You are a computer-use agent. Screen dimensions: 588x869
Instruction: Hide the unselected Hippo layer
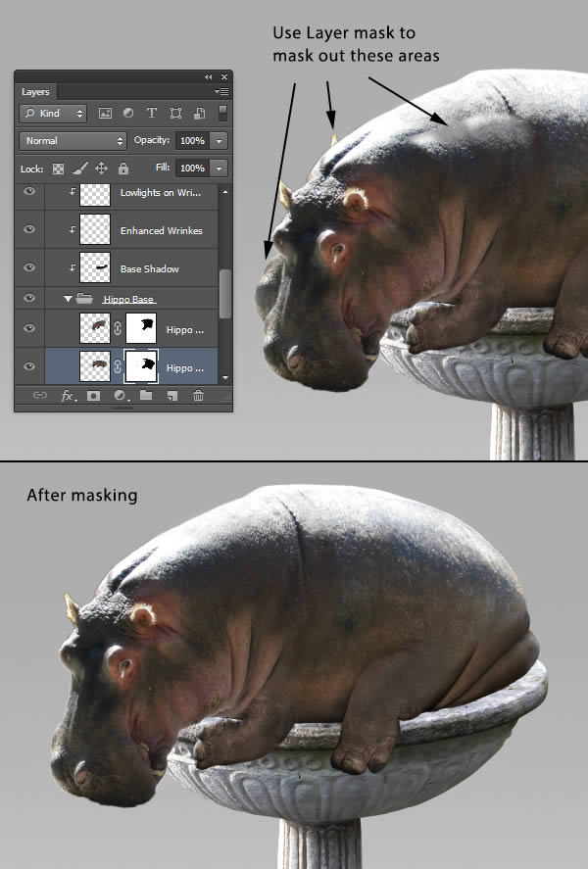point(29,328)
